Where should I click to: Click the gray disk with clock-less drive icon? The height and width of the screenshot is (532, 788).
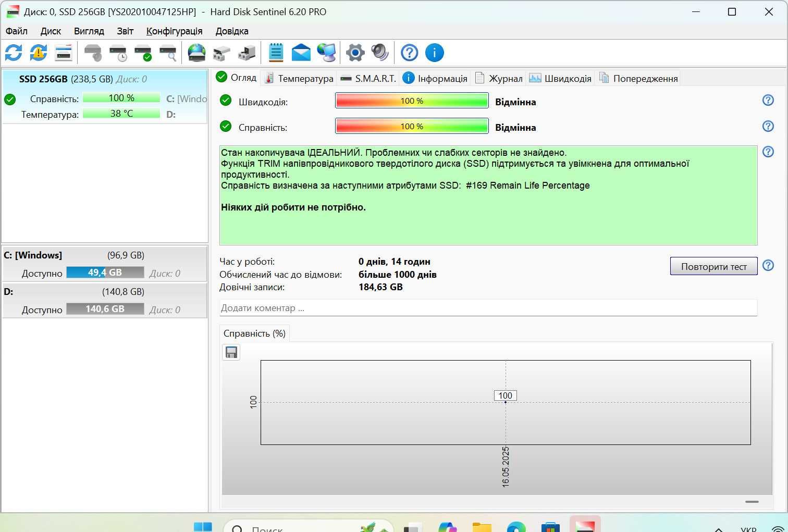(x=93, y=53)
